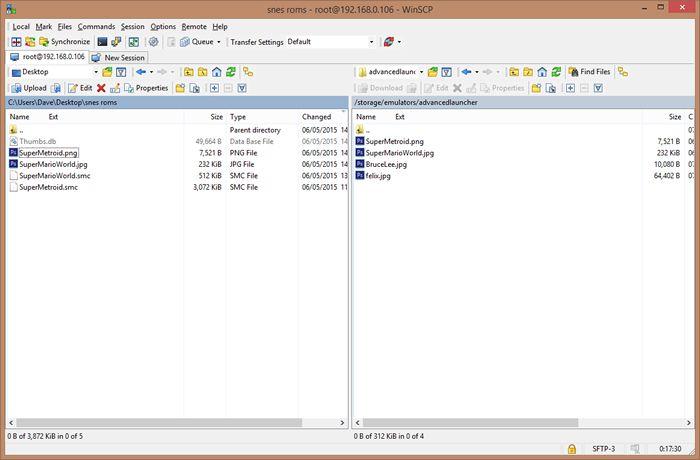Select local file SuperMetroid.png
Image resolution: width=700 pixels, height=460 pixels.
point(48,153)
